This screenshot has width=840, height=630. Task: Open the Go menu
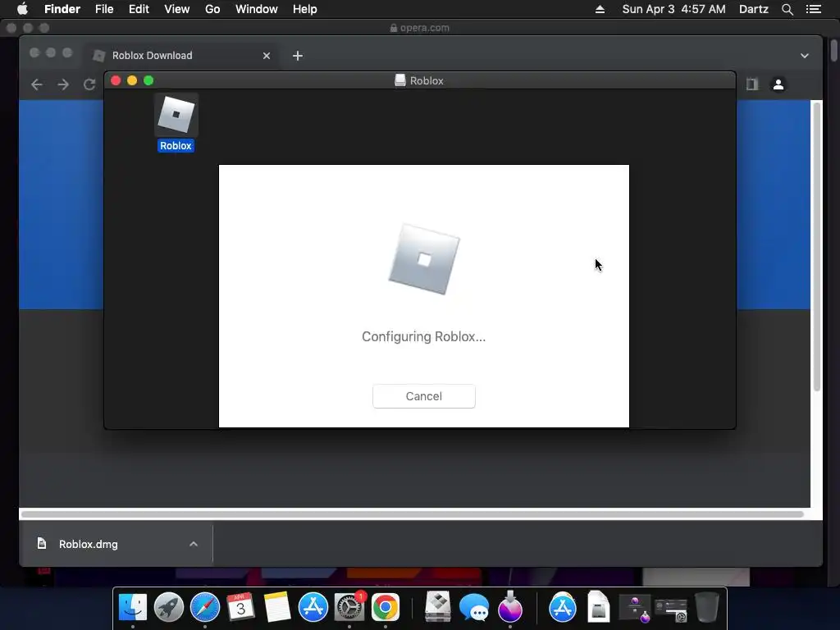click(x=212, y=9)
